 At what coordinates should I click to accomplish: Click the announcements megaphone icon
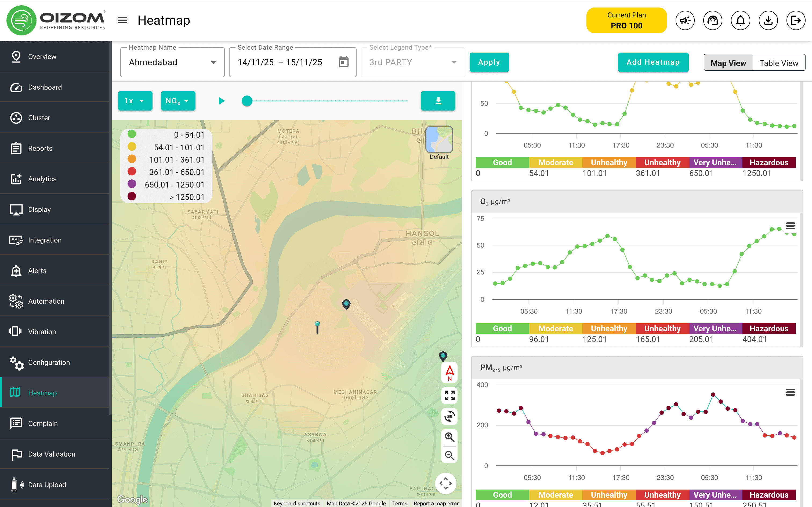(685, 20)
